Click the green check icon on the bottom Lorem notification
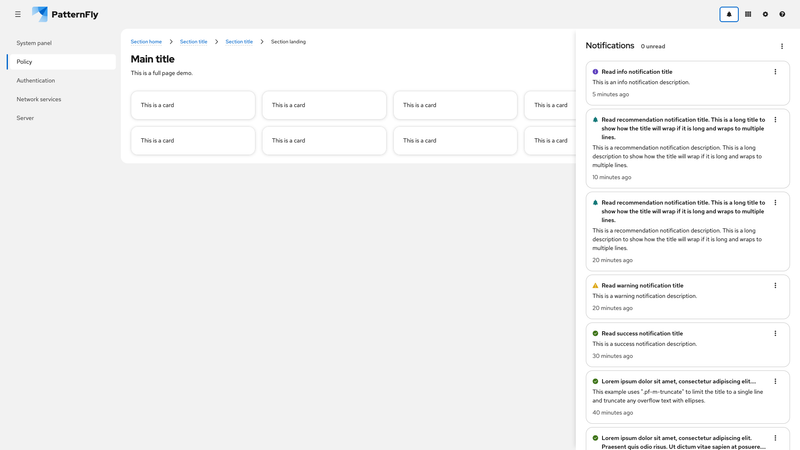This screenshot has width=800, height=450. pyautogui.click(x=595, y=438)
